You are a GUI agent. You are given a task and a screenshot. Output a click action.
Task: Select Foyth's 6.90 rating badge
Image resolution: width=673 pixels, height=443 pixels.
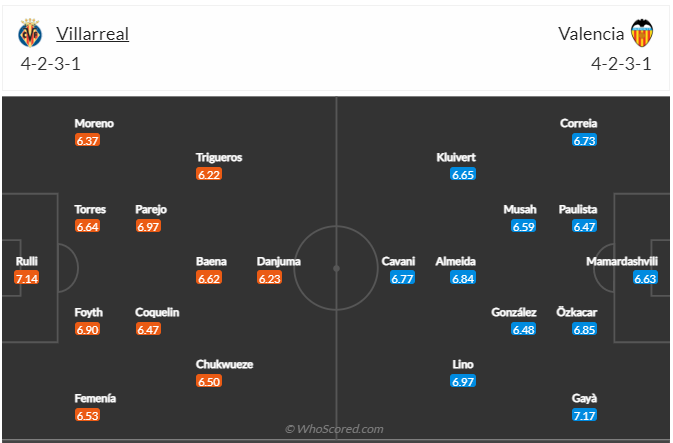[88, 330]
